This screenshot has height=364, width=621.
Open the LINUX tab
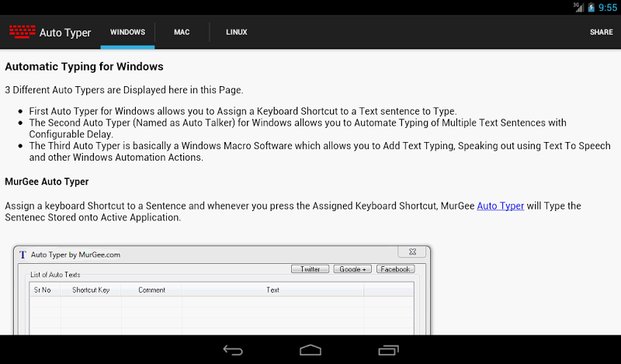pyautogui.click(x=237, y=33)
